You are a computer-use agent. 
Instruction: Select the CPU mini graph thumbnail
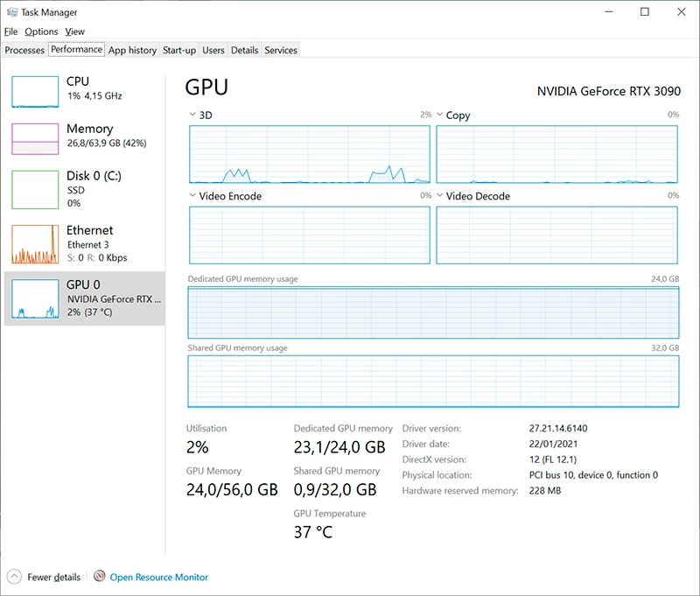pyautogui.click(x=35, y=92)
